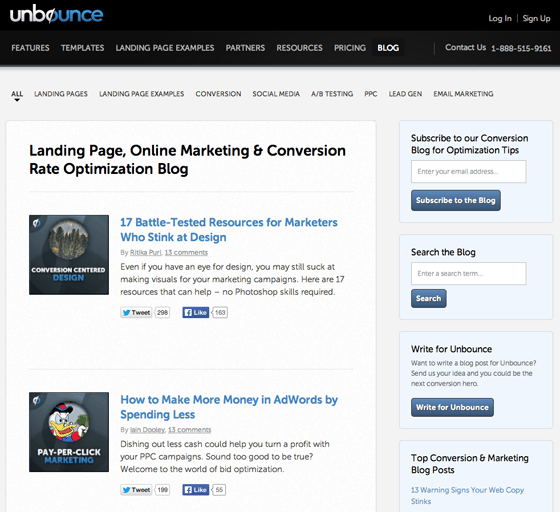This screenshot has width=560, height=512.
Task: Select the Blog navigation item
Action: coord(388,48)
